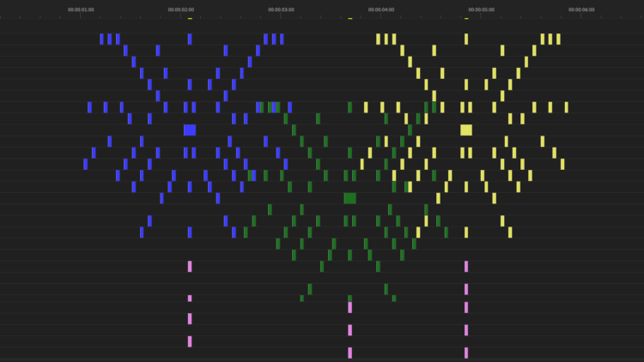Select the 00:00:03:00 ruler timecode
The height and width of the screenshot is (362, 644).
[281, 9]
